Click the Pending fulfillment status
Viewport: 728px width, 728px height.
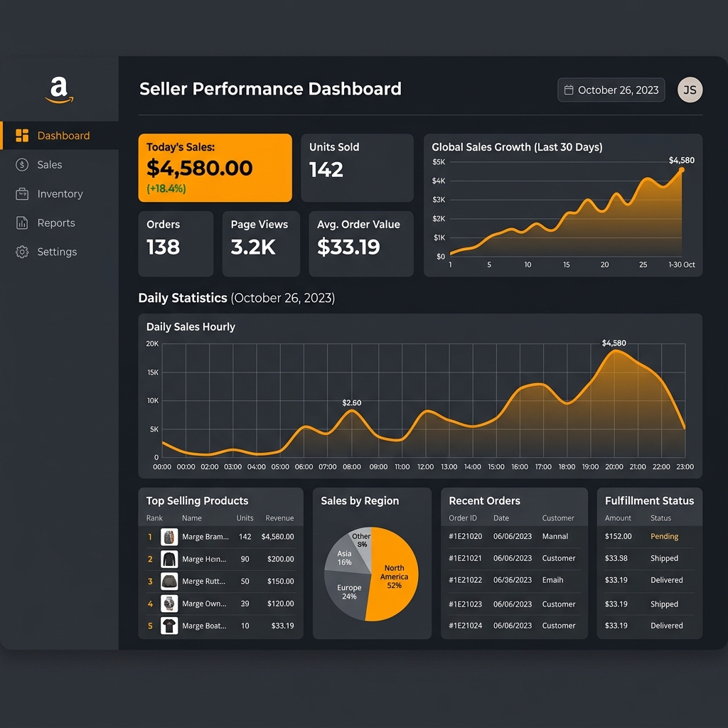[664, 536]
